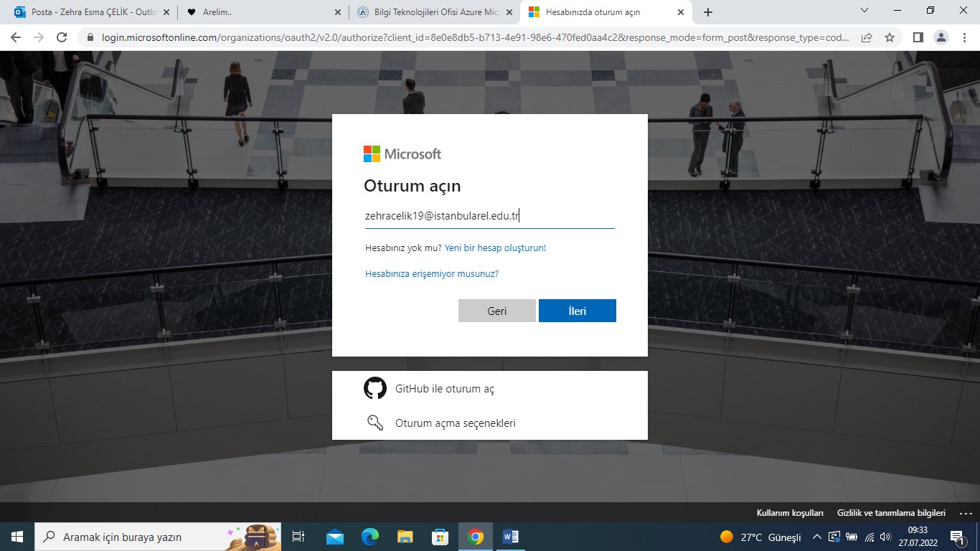Open Microsoft Store from taskbar
Viewport: 980px width, 551px height.
[x=440, y=537]
